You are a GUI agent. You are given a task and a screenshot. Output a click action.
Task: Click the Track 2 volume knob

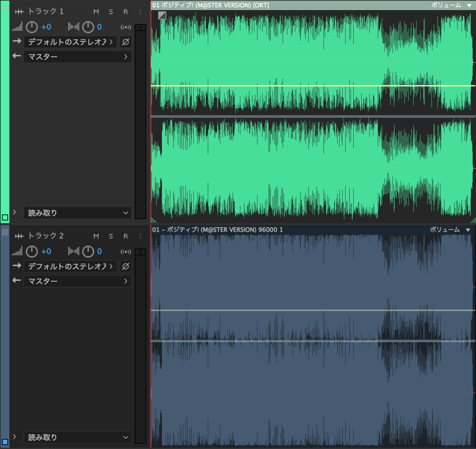click(32, 251)
